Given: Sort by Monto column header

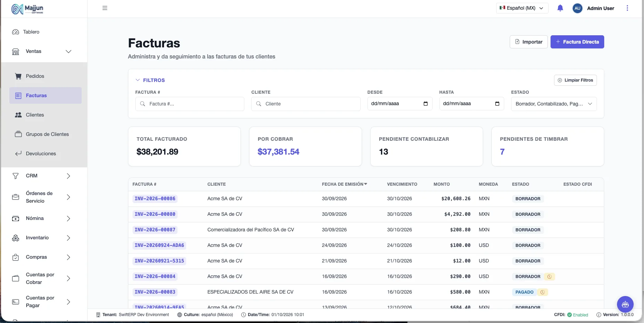Looking at the screenshot, I should 442,184.
